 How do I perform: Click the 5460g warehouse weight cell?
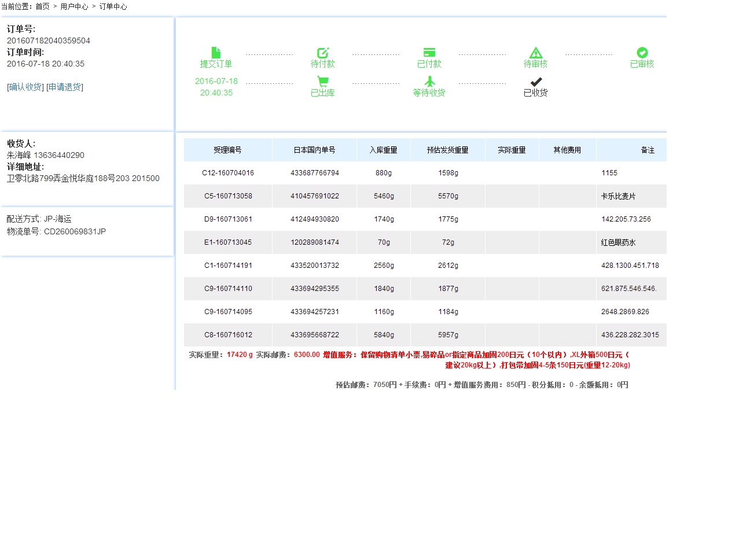(x=384, y=196)
